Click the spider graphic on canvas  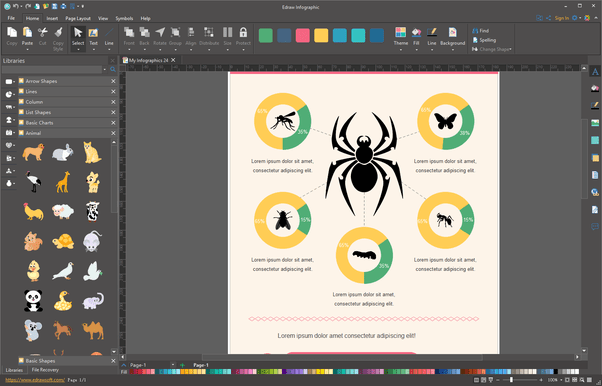point(364,163)
